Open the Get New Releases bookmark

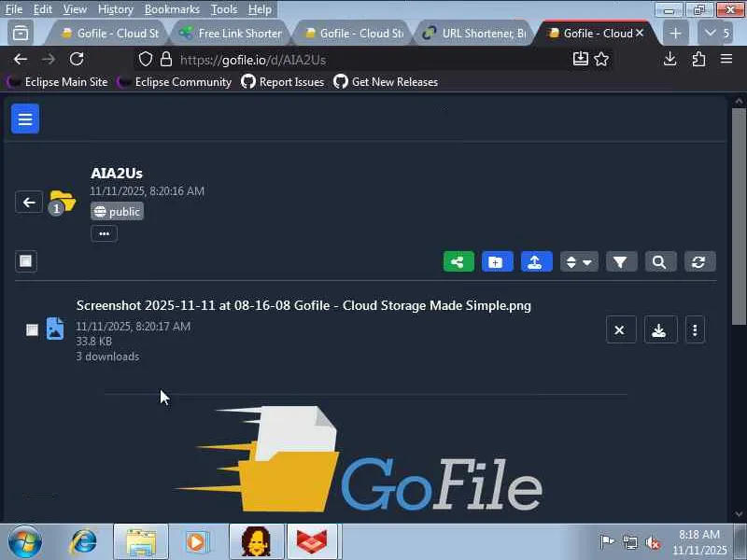coord(386,82)
